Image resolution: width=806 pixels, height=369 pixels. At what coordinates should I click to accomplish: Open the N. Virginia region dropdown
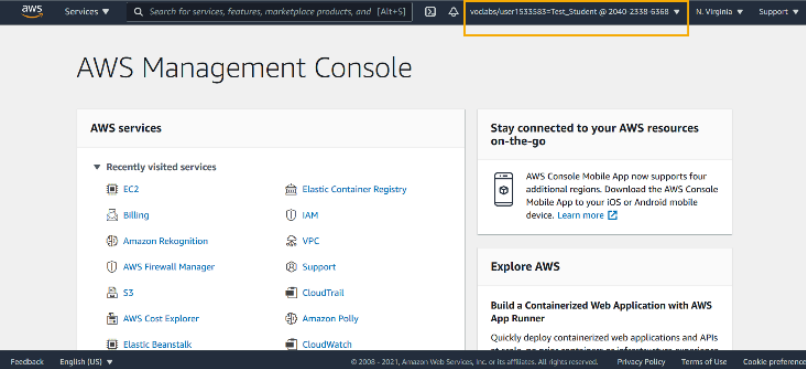click(720, 12)
